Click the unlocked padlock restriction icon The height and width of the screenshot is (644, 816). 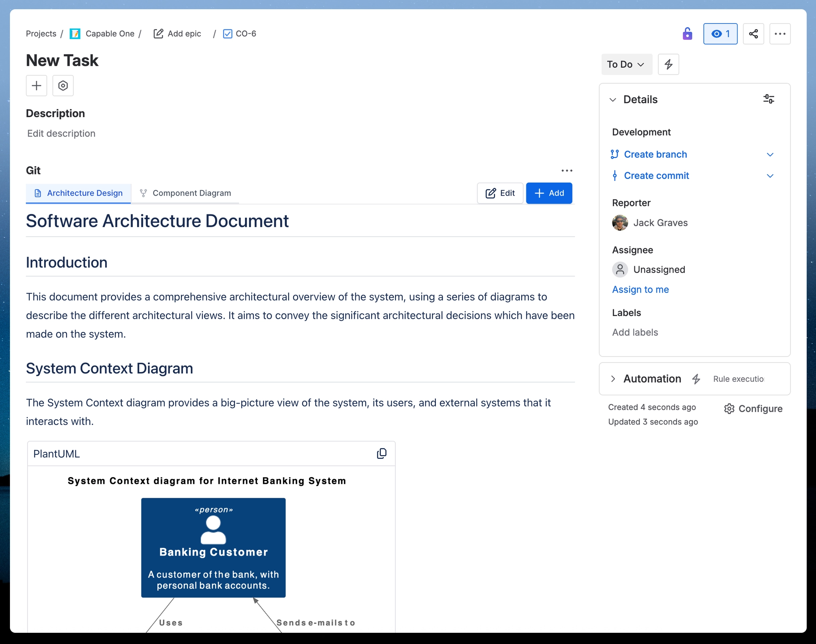point(687,34)
